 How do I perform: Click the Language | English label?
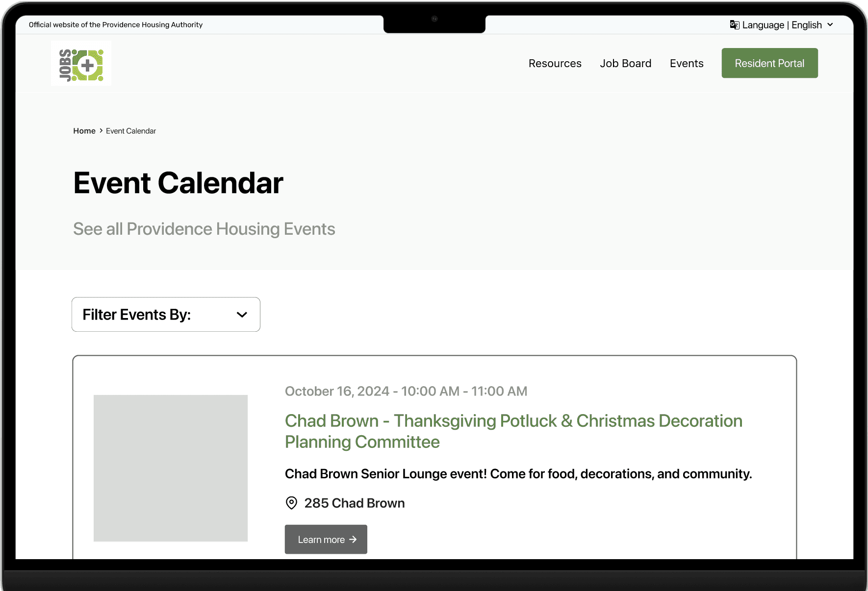(782, 25)
